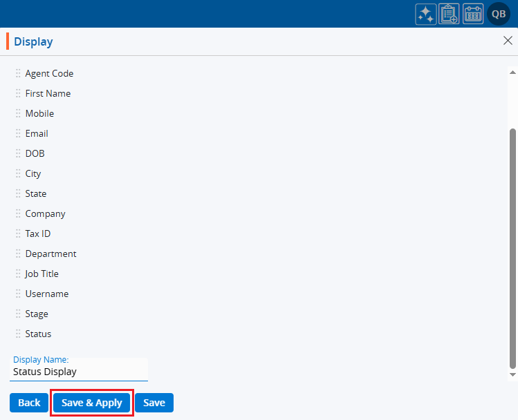Image resolution: width=518 pixels, height=420 pixels.
Task: Click the Save button
Action: pos(154,403)
